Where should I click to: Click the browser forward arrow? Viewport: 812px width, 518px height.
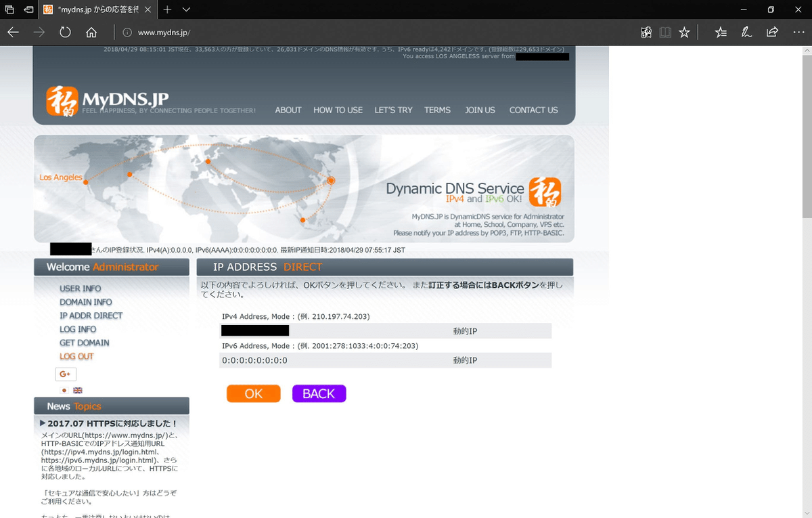39,32
